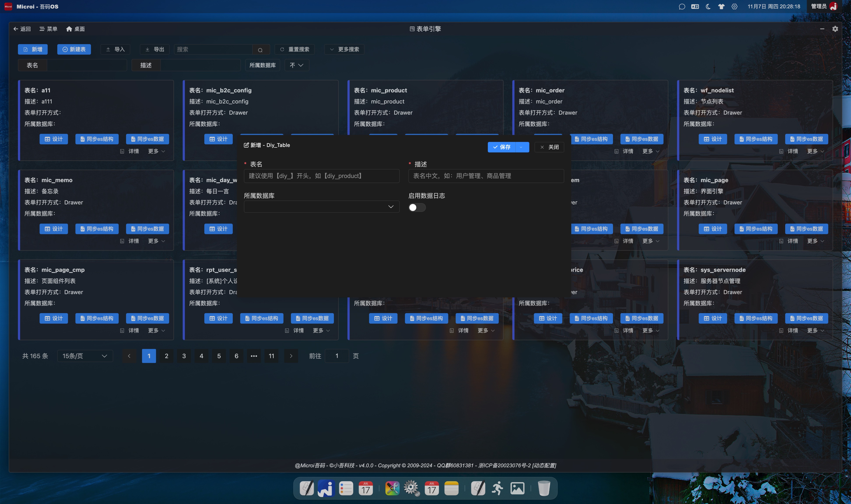Click the magnifier search icon button
The height and width of the screenshot is (504, 851).
(260, 50)
